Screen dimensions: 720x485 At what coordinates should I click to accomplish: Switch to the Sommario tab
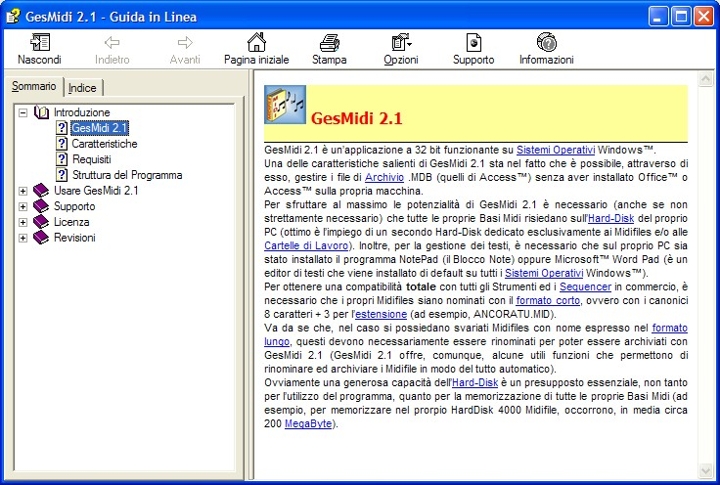click(34, 86)
